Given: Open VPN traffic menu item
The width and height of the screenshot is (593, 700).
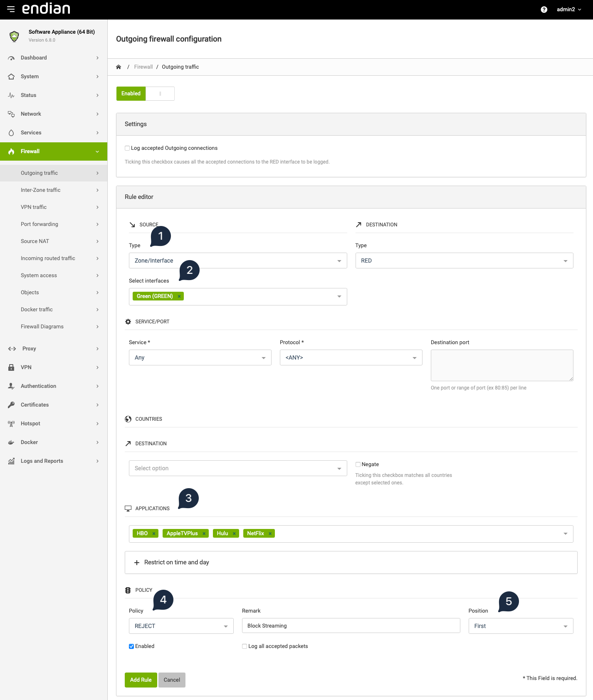Looking at the screenshot, I should [54, 207].
